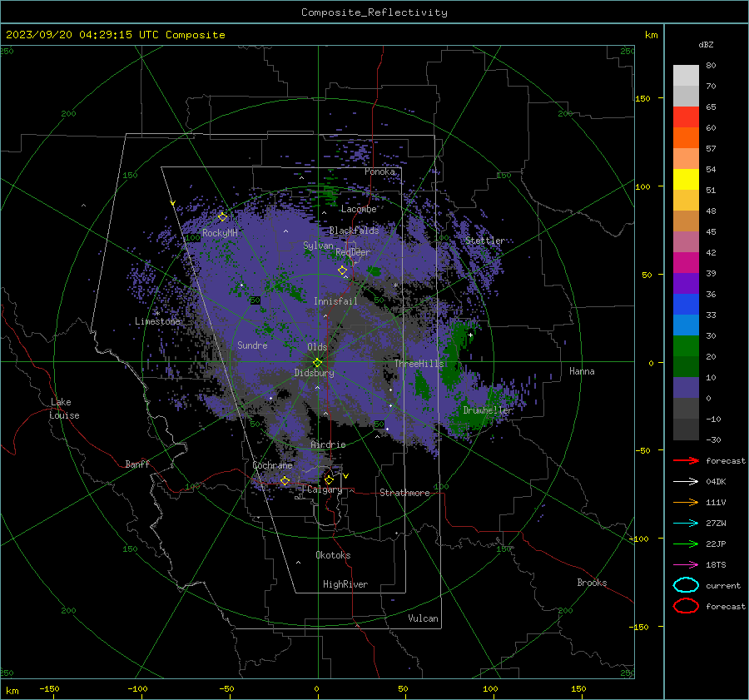Click yellow diamond marker below Cochrane
Image resolution: width=749 pixels, height=700 pixels.
point(285,480)
